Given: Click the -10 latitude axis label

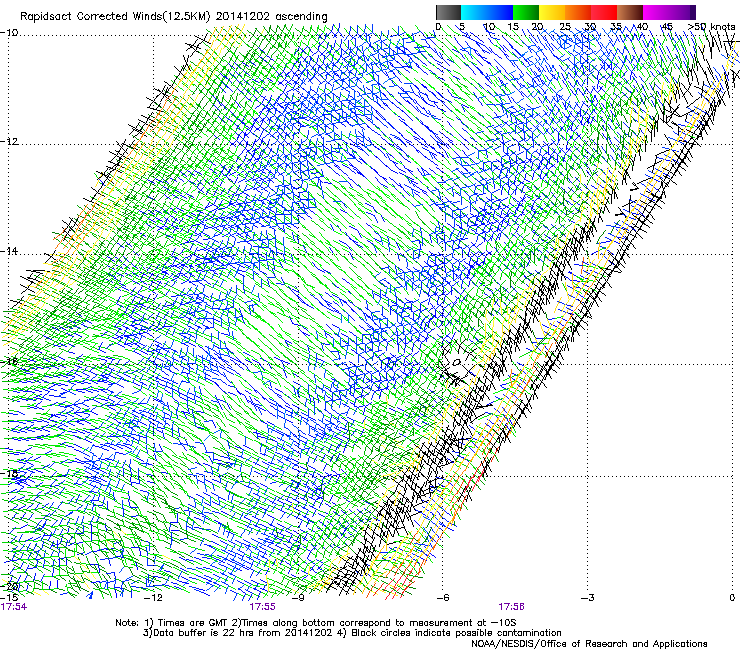Looking at the screenshot, I should pyautogui.click(x=9, y=33).
